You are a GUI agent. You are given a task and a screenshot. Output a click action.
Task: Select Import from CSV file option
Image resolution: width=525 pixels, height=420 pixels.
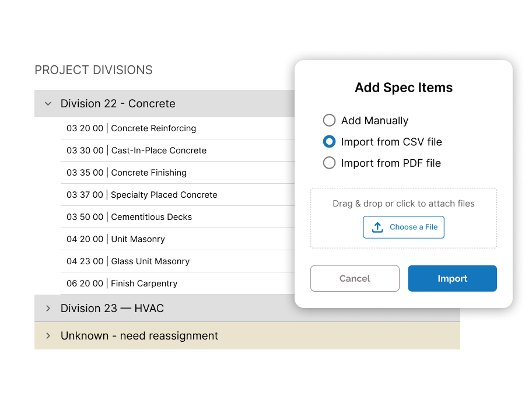[x=329, y=142]
